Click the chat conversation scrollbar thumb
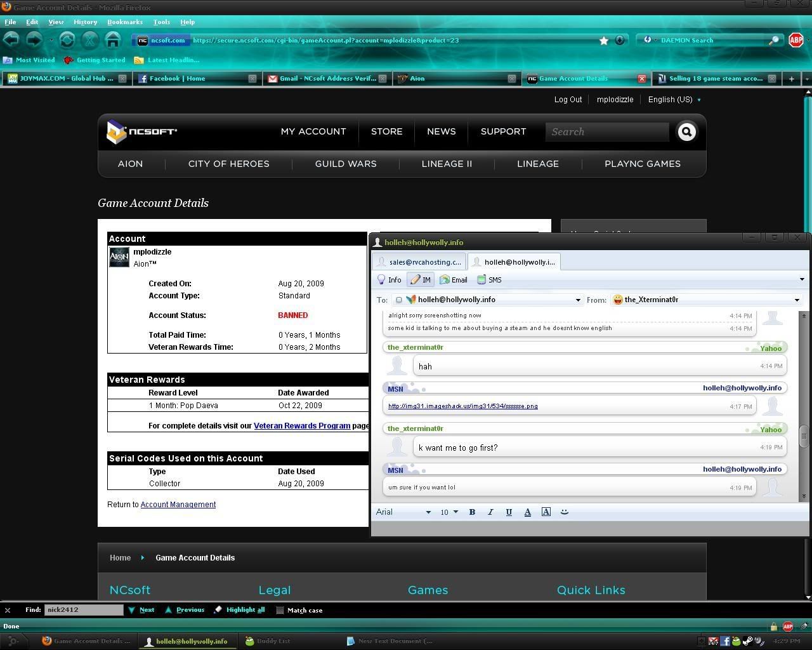The height and width of the screenshot is (650, 812). 804,435
